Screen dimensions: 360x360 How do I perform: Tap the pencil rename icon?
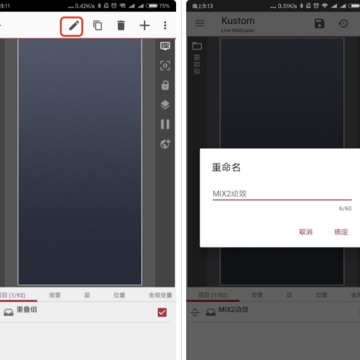(74, 26)
